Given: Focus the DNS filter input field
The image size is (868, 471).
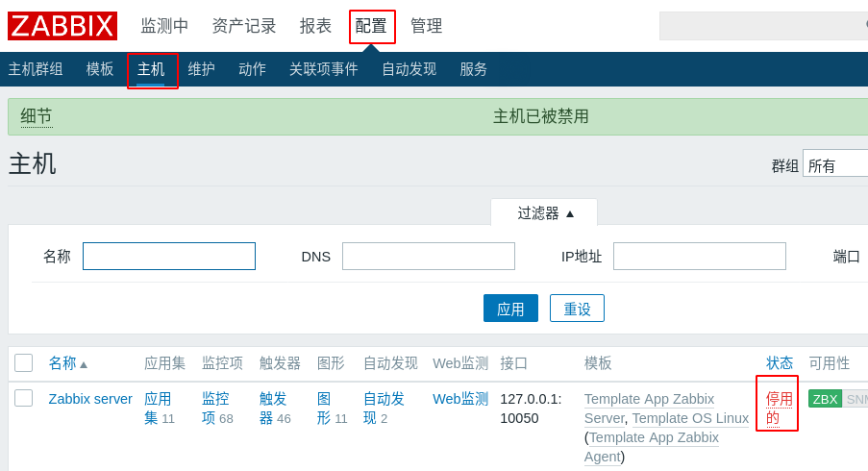Looking at the screenshot, I should (429, 257).
